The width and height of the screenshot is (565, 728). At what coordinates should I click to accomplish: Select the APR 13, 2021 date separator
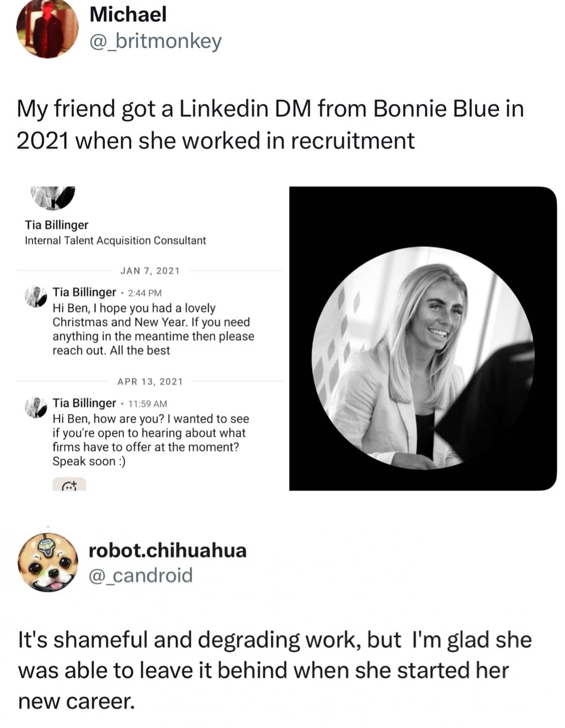(x=150, y=381)
